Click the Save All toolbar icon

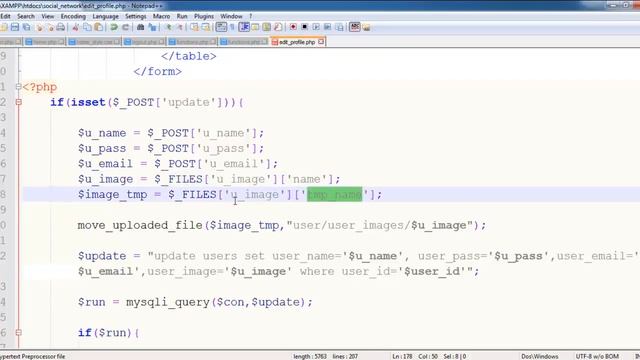pyautogui.click(x=27, y=27)
